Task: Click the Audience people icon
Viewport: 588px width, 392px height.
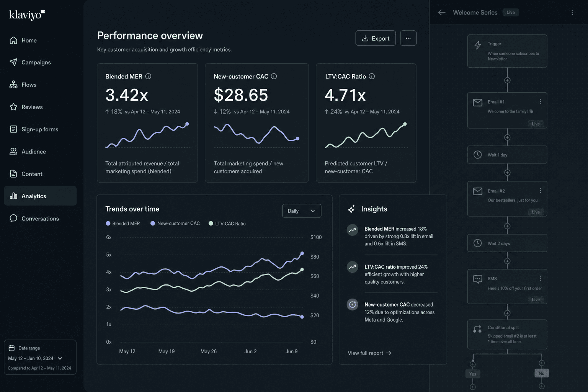Action: point(13,152)
